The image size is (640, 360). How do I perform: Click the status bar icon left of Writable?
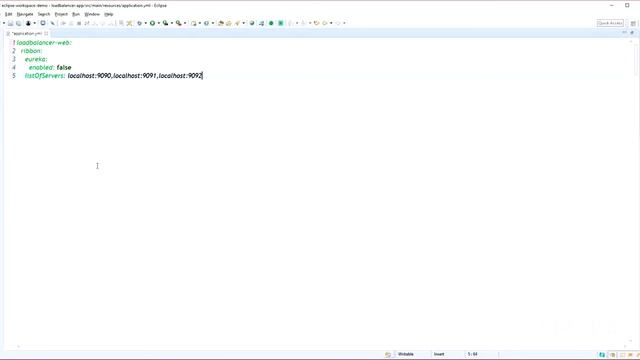388,355
